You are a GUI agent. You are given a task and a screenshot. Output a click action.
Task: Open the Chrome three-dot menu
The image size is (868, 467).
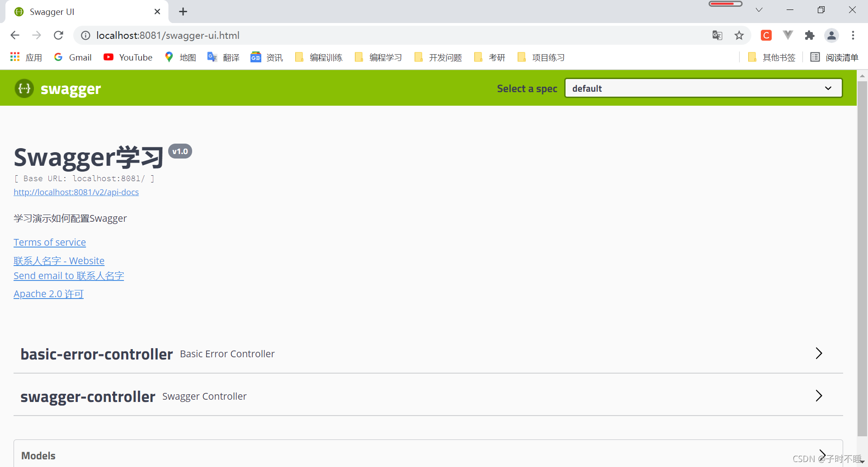click(x=853, y=35)
